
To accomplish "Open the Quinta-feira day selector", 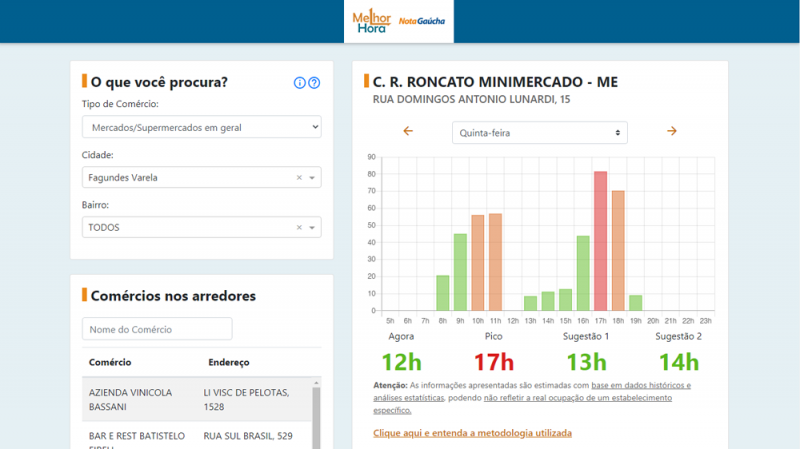I will tap(539, 133).
